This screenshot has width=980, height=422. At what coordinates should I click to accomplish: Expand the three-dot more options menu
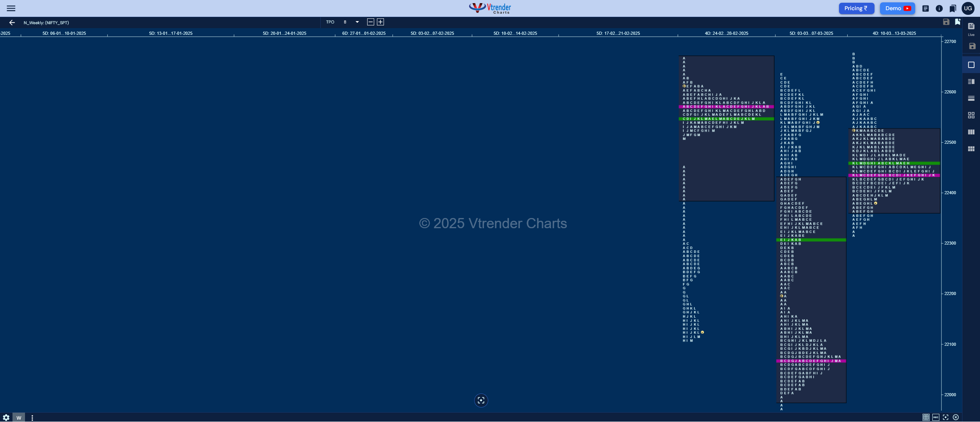(x=32, y=418)
